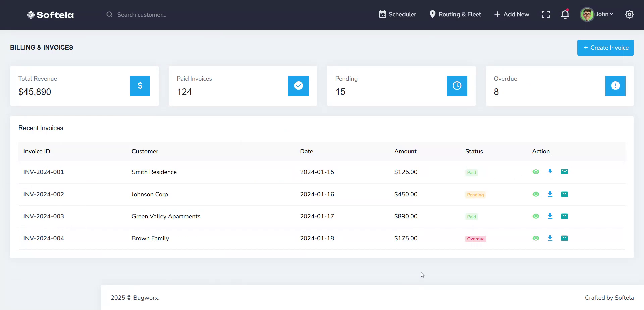This screenshot has width=644, height=310.
Task: Click the Total Revenue dollar icon
Action: coord(140,86)
